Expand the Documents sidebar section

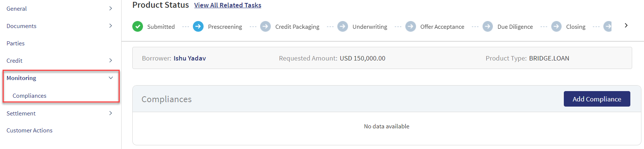pos(110,26)
